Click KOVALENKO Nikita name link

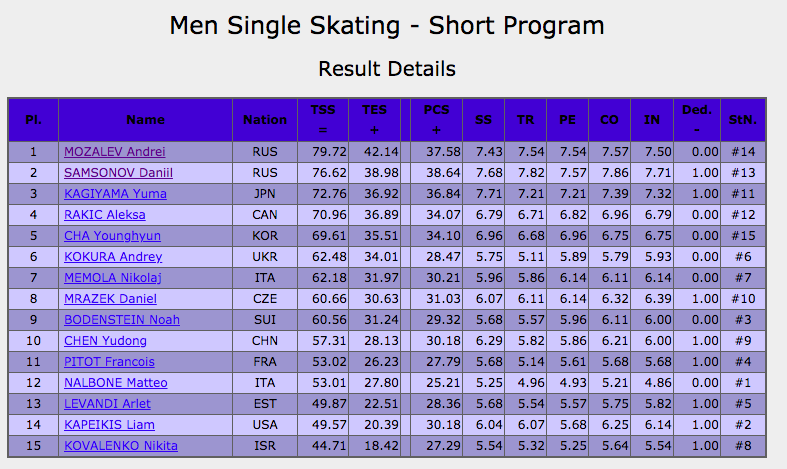(121, 445)
